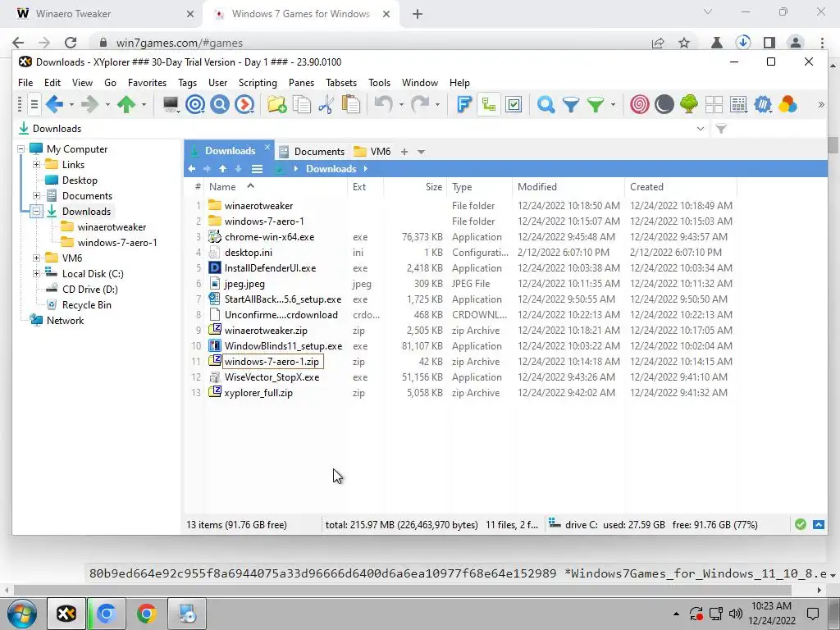Click the volume icon in system tray
This screenshot has width=840, height=630.
coord(736,614)
